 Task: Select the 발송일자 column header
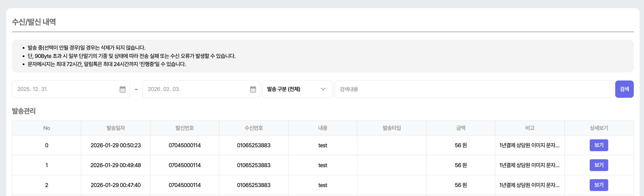click(115, 128)
